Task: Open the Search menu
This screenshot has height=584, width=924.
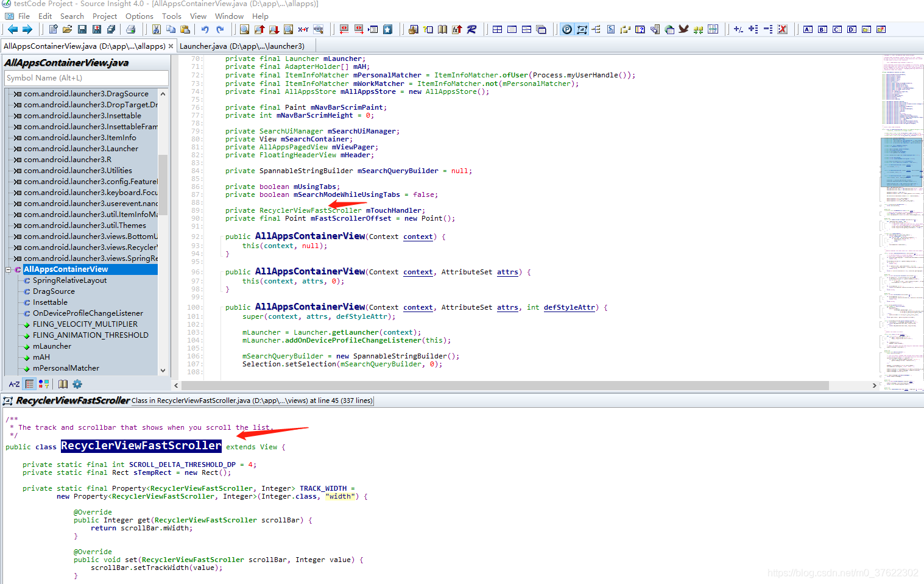Action: [x=72, y=16]
